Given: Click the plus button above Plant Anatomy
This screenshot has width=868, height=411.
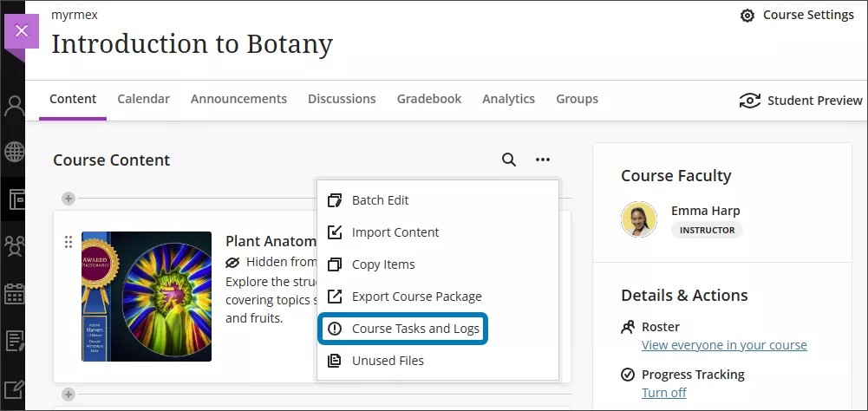Looking at the screenshot, I should pyautogui.click(x=69, y=199).
